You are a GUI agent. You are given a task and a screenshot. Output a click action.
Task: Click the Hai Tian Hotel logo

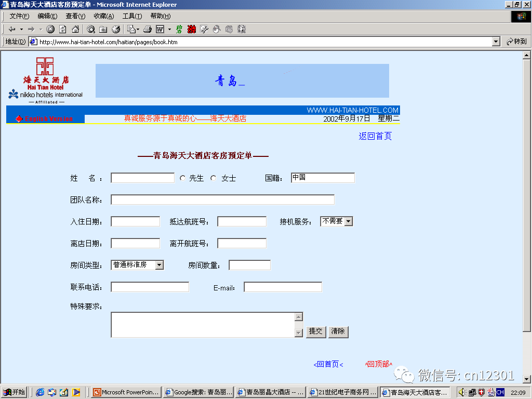pyautogui.click(x=46, y=81)
